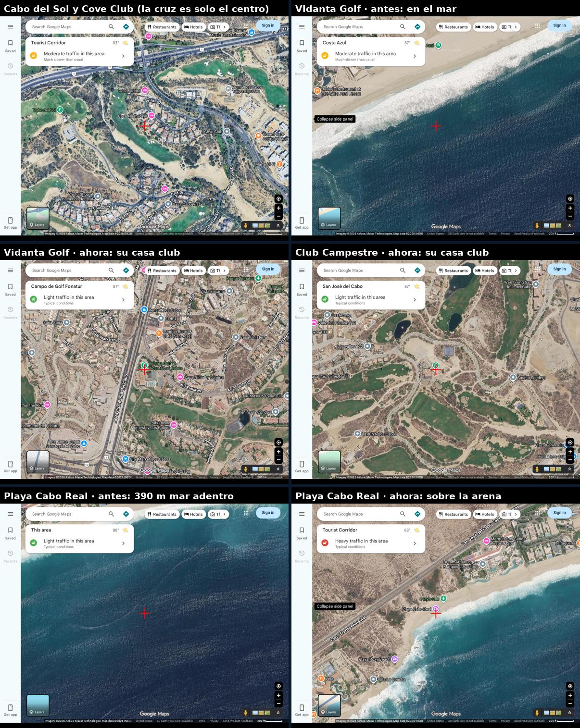The height and width of the screenshot is (728, 580).
Task: Select the Restaurants chip in the Costa Azul map
Action: (453, 27)
